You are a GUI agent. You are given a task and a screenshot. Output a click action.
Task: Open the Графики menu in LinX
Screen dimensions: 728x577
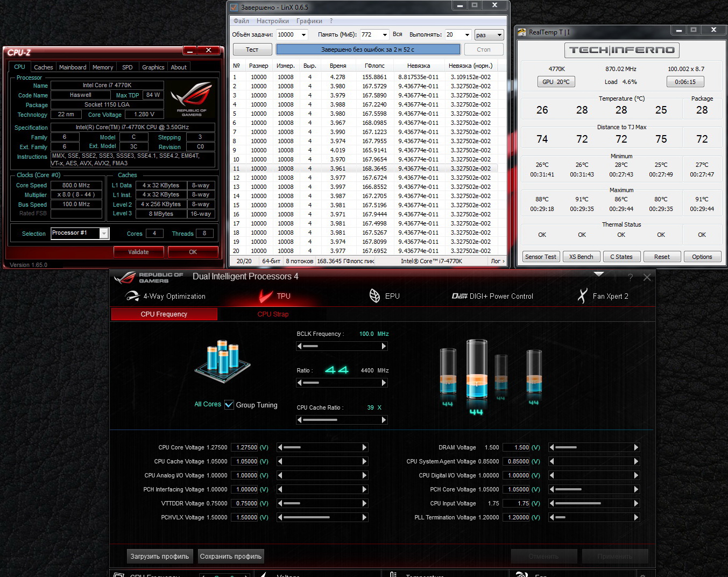click(x=309, y=21)
